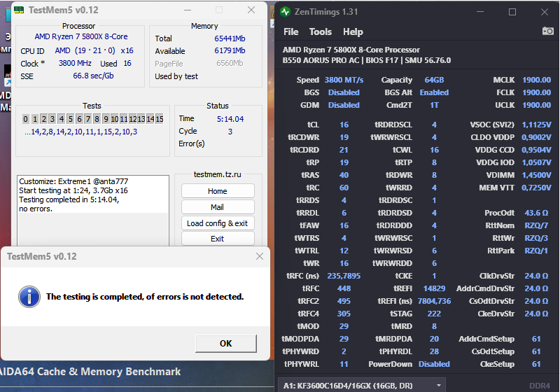The width and height of the screenshot is (560, 392).
Task: Click the Home button in TestMem5
Action: pos(218,191)
